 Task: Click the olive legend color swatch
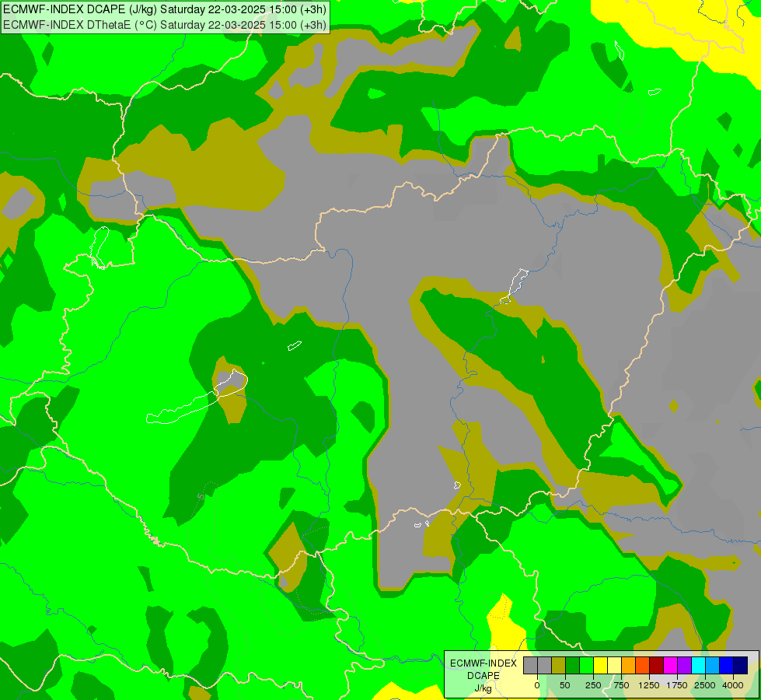tap(559, 666)
